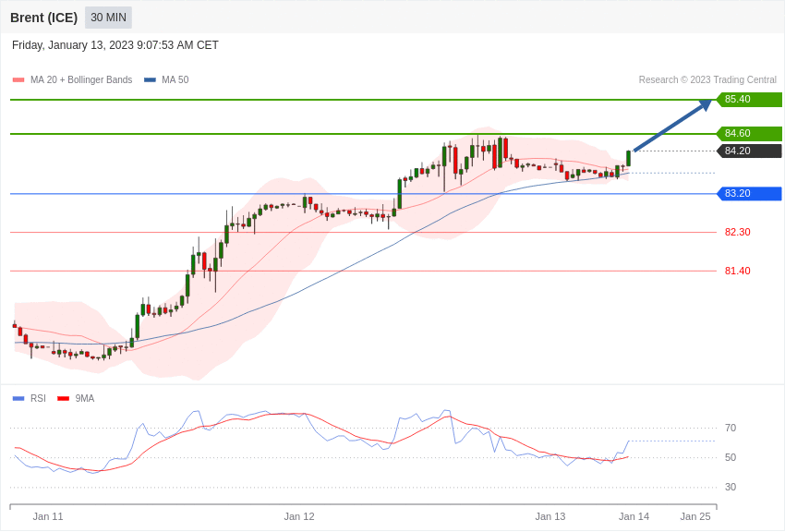Viewport: 785px width, 532px height.
Task: Click the blue MA 50 legend swatch
Action: point(150,80)
